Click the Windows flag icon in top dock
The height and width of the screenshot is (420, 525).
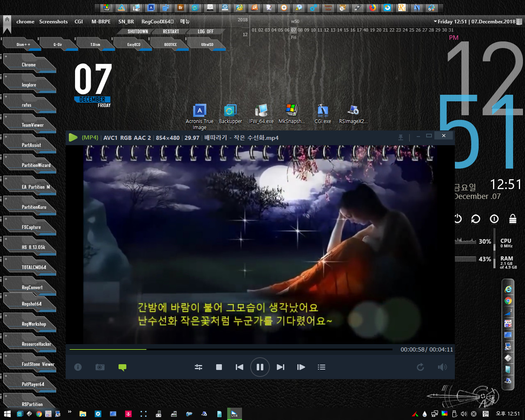point(106,8)
